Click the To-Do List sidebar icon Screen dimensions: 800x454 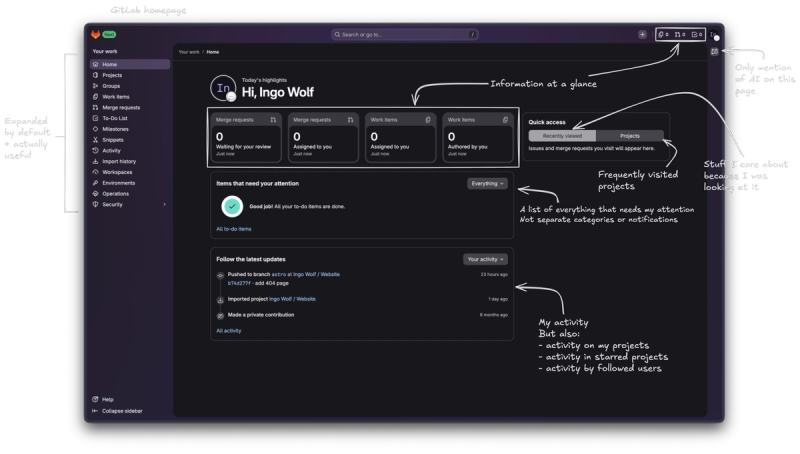(95, 118)
